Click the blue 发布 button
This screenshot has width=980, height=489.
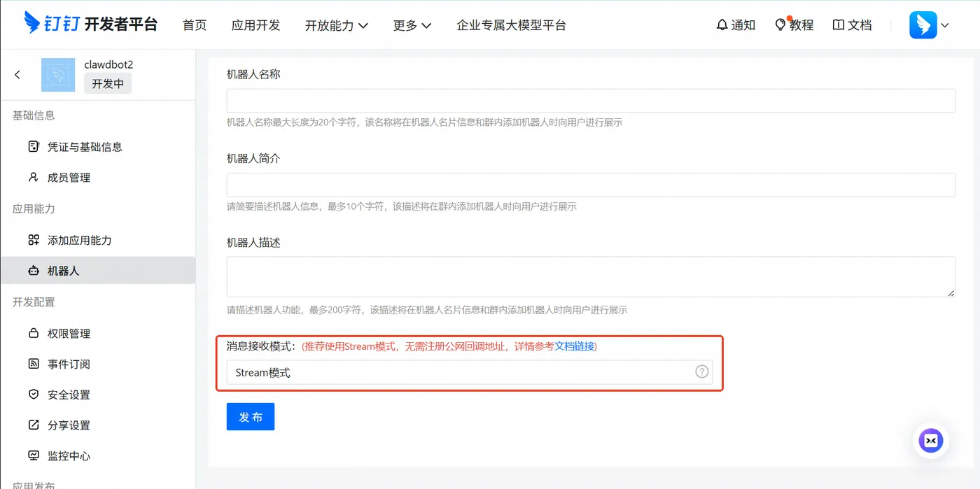pos(251,416)
